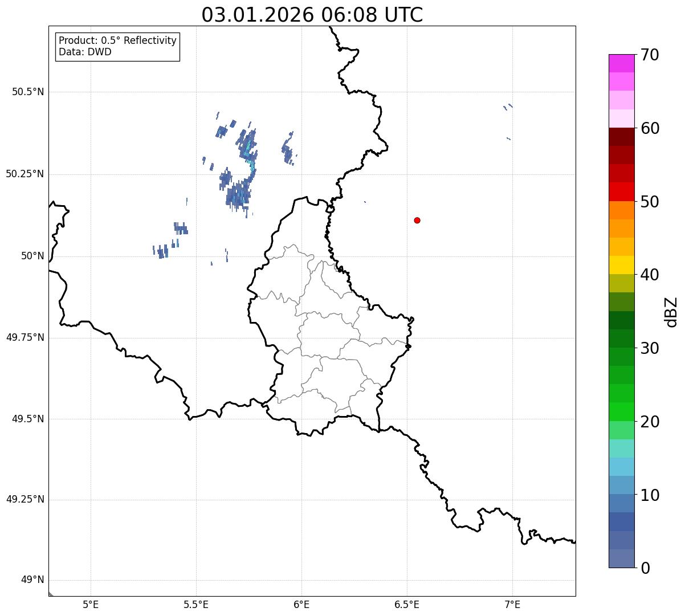Click the dBZ colorbar axis label
Screen dimensions: 685x616
point(671,312)
